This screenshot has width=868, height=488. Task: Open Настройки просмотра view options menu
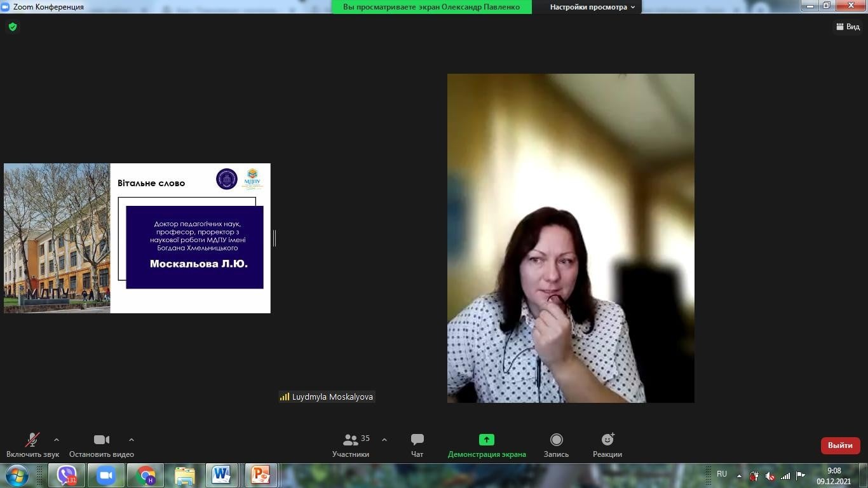(x=592, y=7)
